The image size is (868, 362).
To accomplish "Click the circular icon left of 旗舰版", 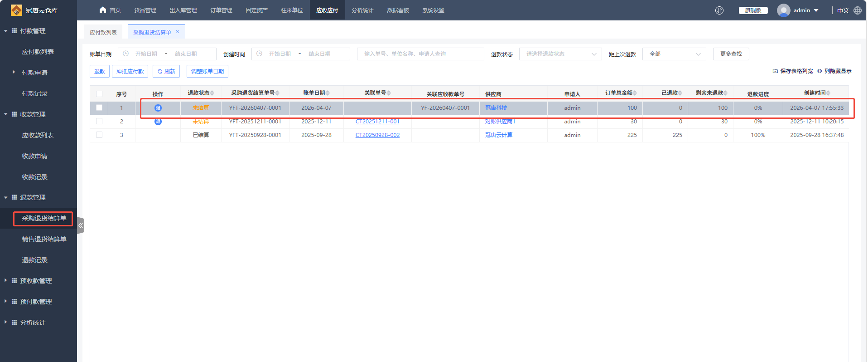I will pos(719,10).
